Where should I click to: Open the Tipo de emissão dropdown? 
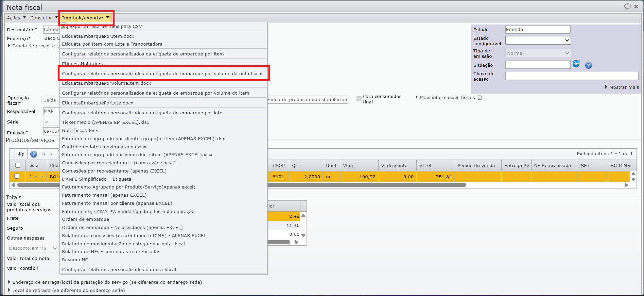[538, 53]
